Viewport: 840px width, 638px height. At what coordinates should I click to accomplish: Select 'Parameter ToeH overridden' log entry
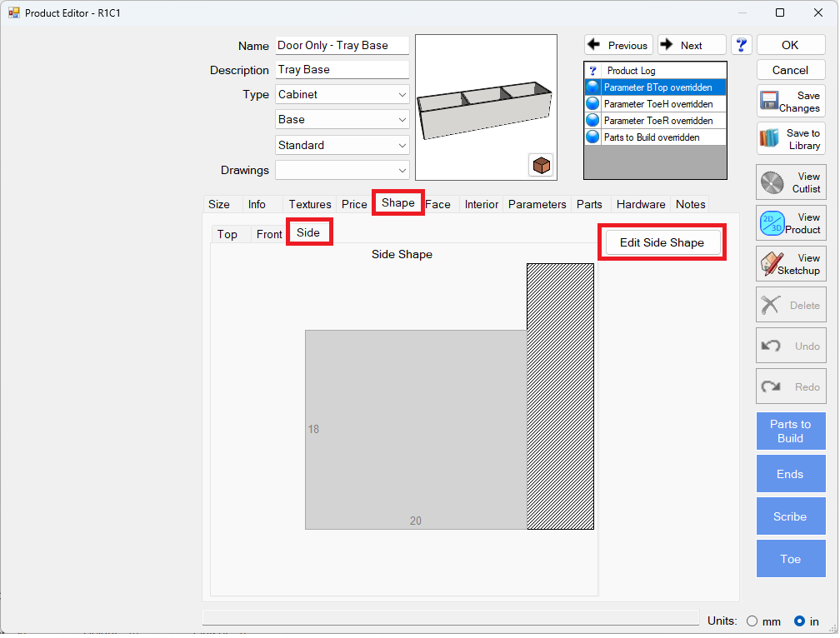657,104
